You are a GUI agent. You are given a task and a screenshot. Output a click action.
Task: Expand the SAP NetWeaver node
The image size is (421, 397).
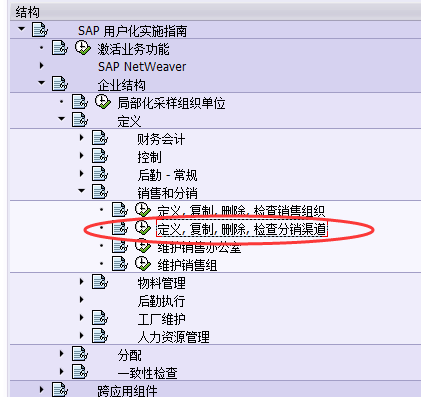tap(41, 65)
